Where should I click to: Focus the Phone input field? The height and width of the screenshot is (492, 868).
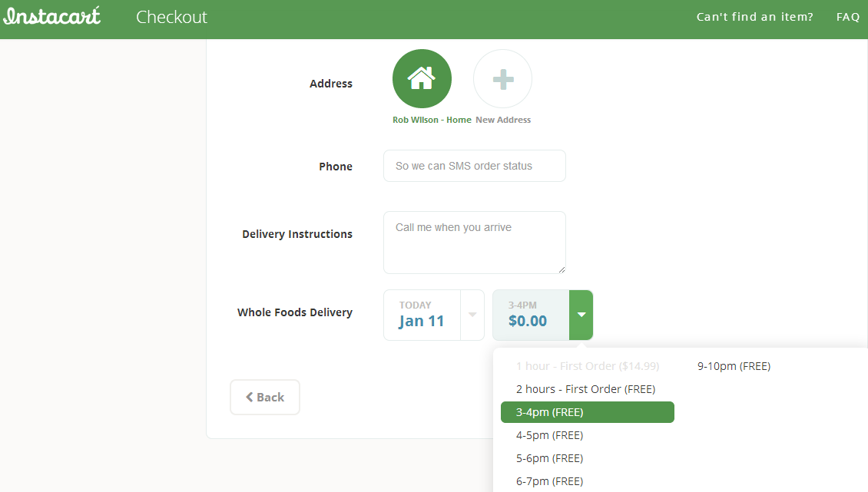click(474, 166)
